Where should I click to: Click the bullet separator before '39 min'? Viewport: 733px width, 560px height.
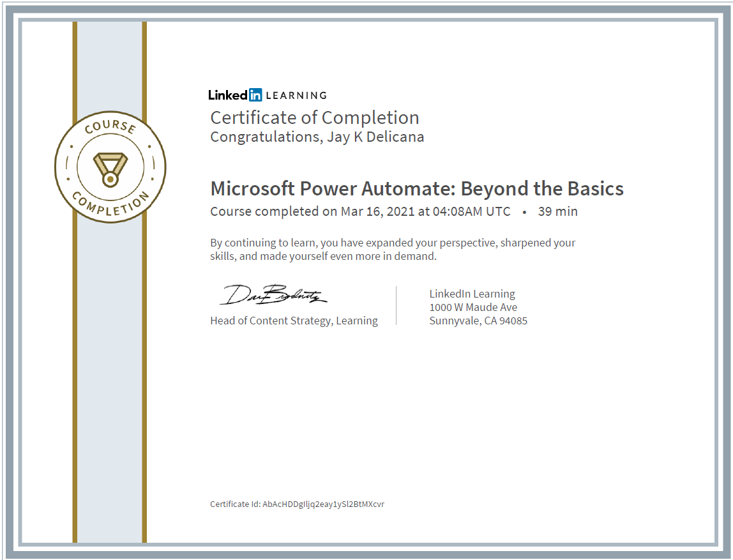524,212
